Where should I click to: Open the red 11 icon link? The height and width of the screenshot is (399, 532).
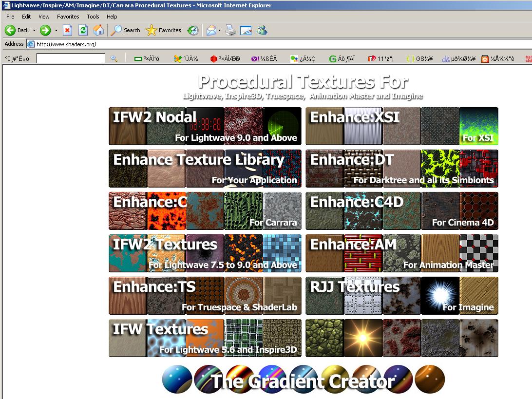380,58
